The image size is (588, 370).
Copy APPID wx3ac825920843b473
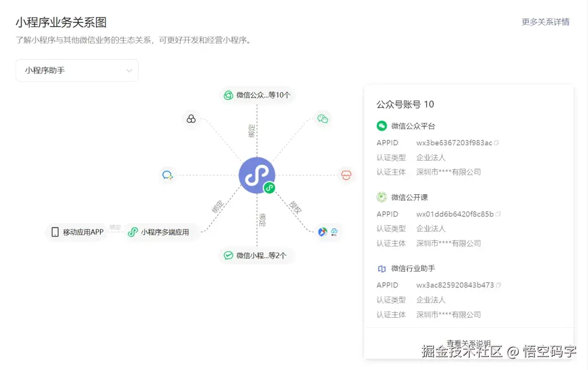[498, 285]
